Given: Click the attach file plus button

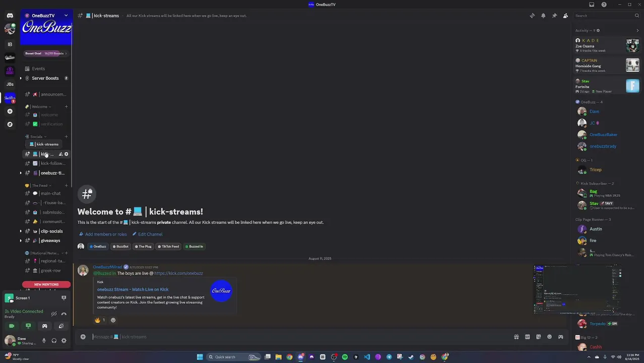Looking at the screenshot, I should pyautogui.click(x=83, y=337).
